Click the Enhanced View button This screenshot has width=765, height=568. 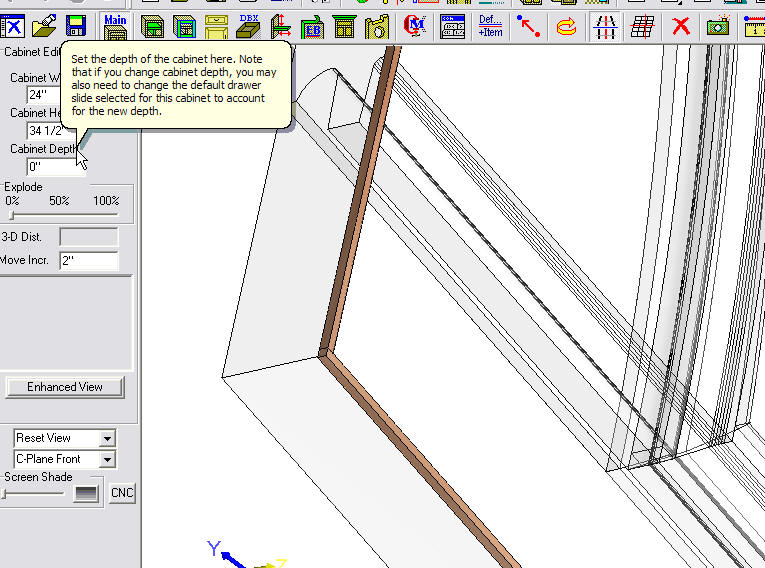tap(65, 387)
